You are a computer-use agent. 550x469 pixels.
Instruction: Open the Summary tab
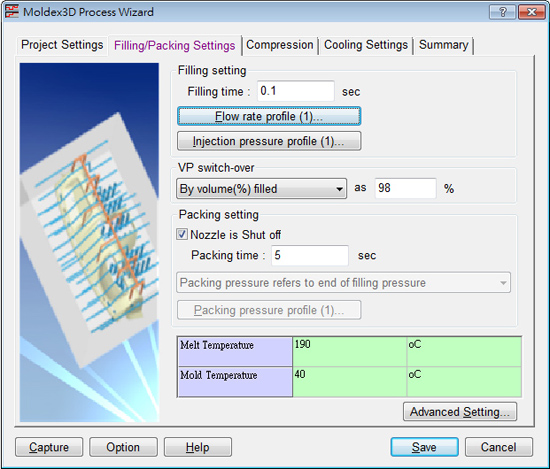coord(443,45)
